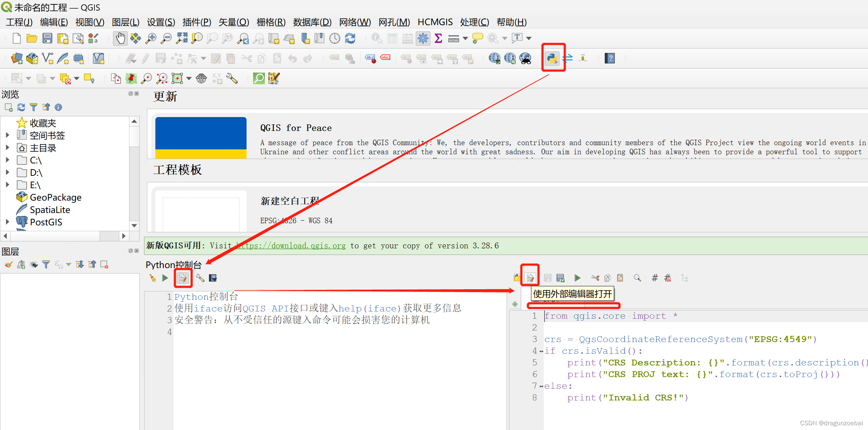This screenshot has height=430, width=868.
Task: Run Script with green play icon
Action: click(x=578, y=278)
